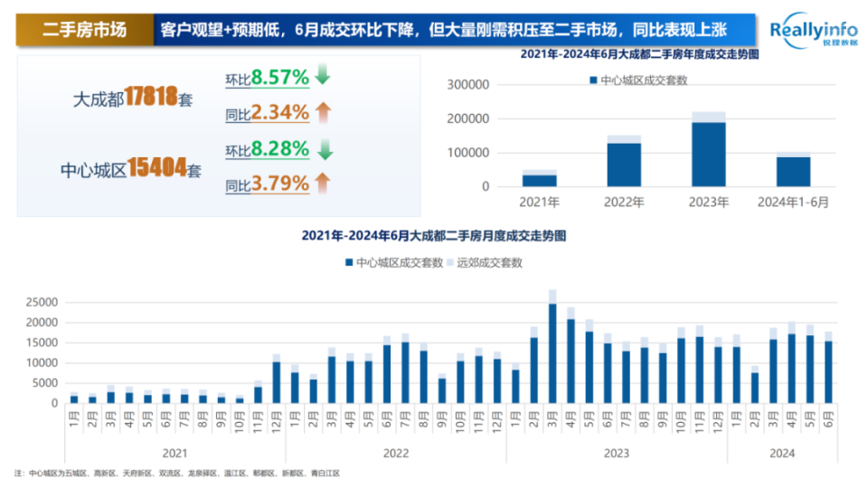The width and height of the screenshot is (868, 488).
Task: Select the 2023 year group label below months
Action: [x=616, y=453]
